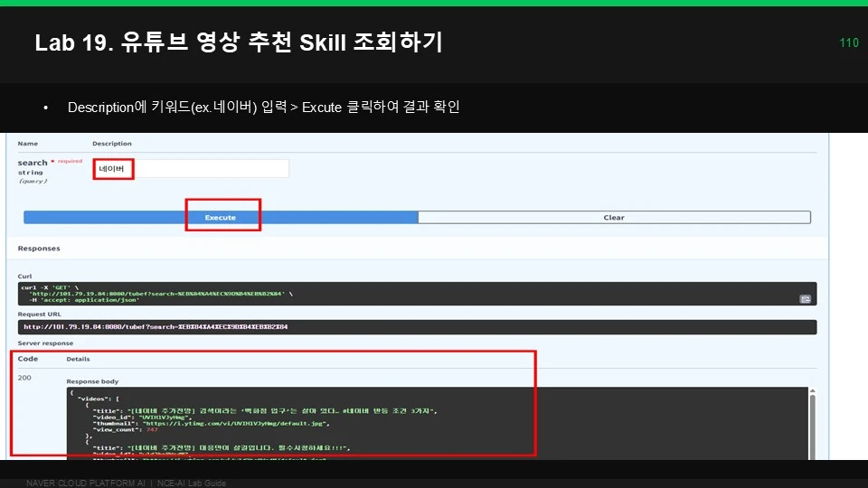
Task: Click the 200 response code
Action: coord(24,378)
